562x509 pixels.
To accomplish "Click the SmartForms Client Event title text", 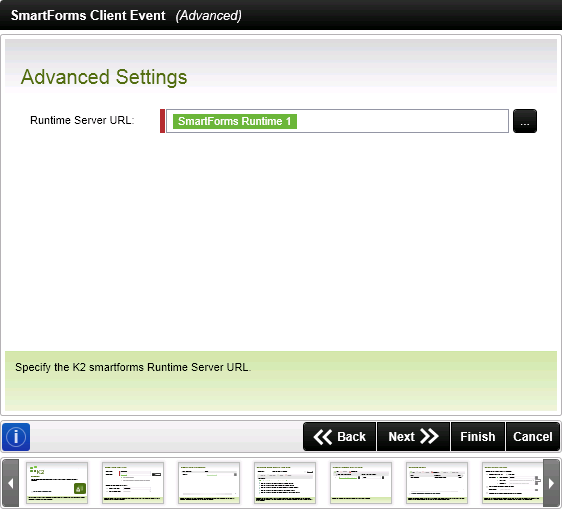I will tap(88, 15).
